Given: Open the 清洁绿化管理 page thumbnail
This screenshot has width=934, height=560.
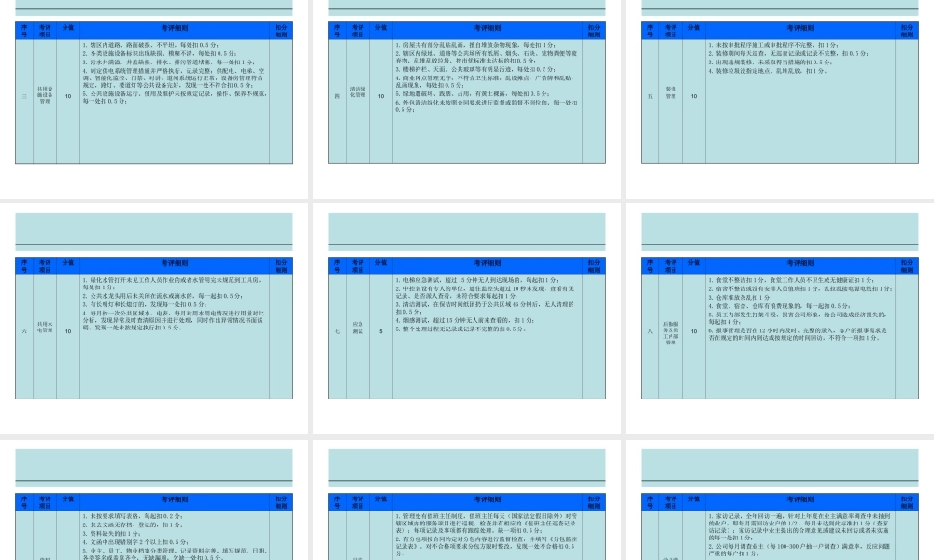Looking at the screenshot, I should (467, 98).
